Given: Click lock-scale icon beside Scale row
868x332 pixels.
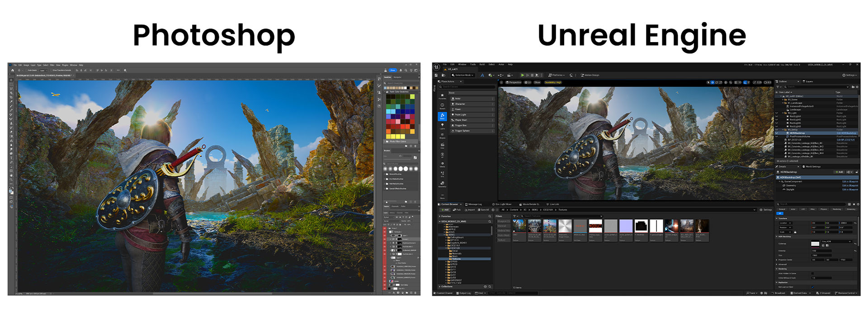Looking at the screenshot, I should tap(795, 232).
